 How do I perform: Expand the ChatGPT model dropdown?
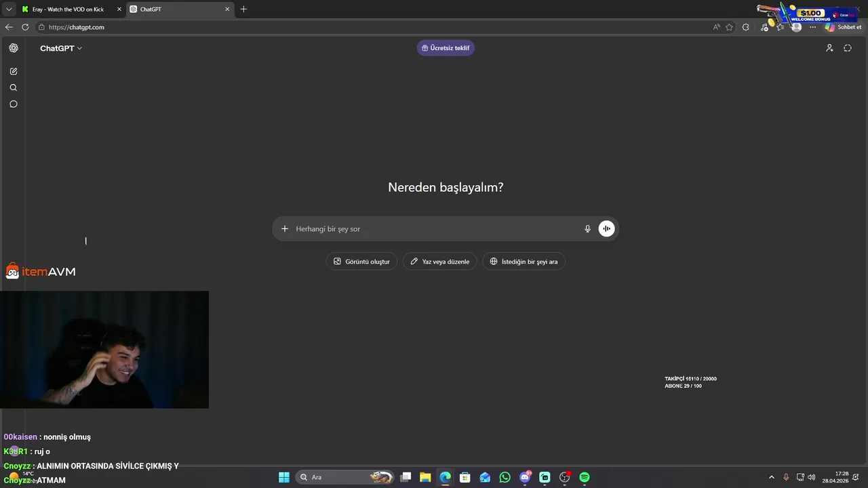click(x=61, y=48)
